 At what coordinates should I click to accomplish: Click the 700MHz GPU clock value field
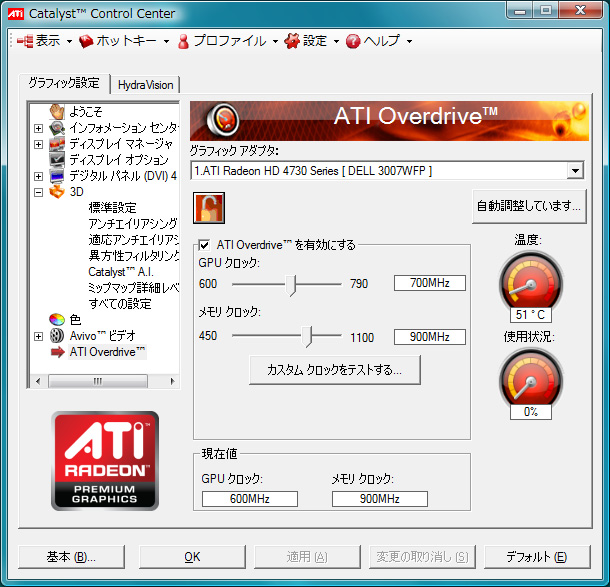point(429,283)
